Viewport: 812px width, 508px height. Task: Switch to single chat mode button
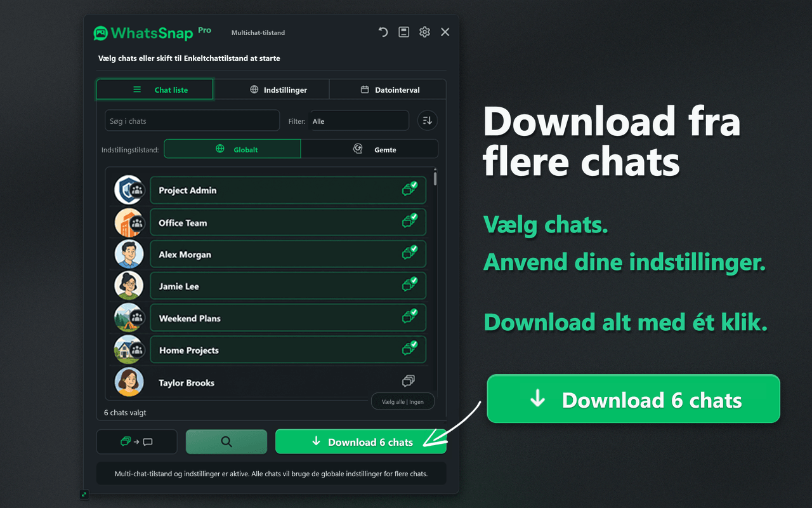pyautogui.click(x=137, y=441)
